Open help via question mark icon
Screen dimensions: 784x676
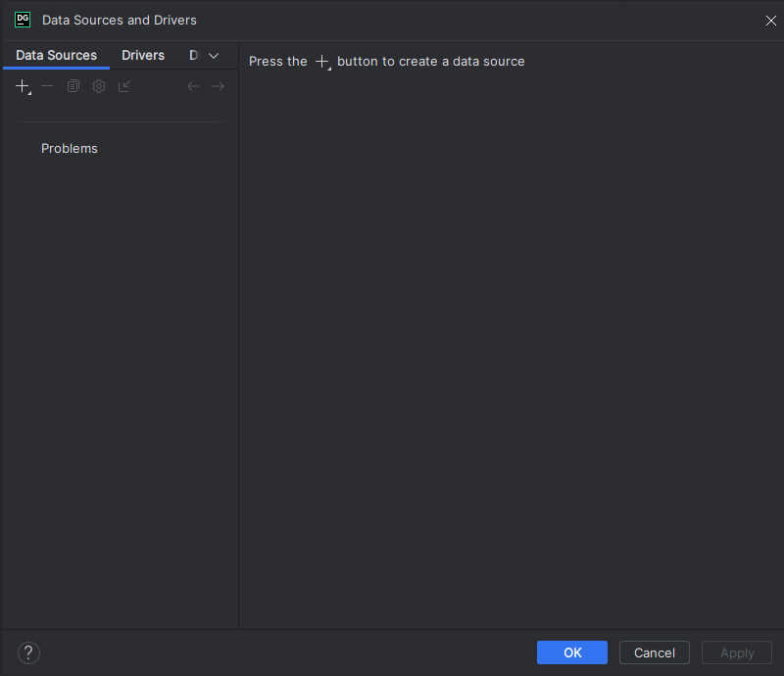pyautogui.click(x=28, y=653)
